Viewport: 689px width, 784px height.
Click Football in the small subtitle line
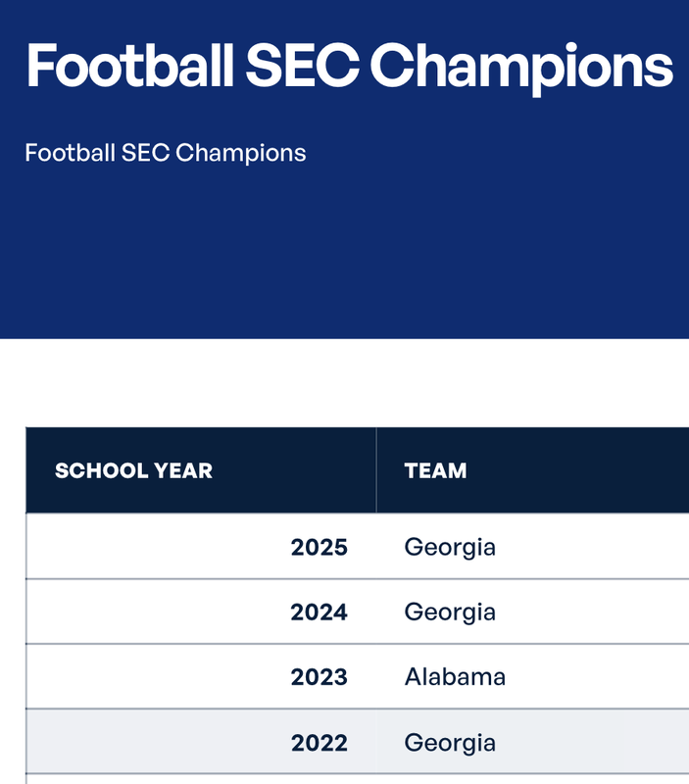[70, 153]
